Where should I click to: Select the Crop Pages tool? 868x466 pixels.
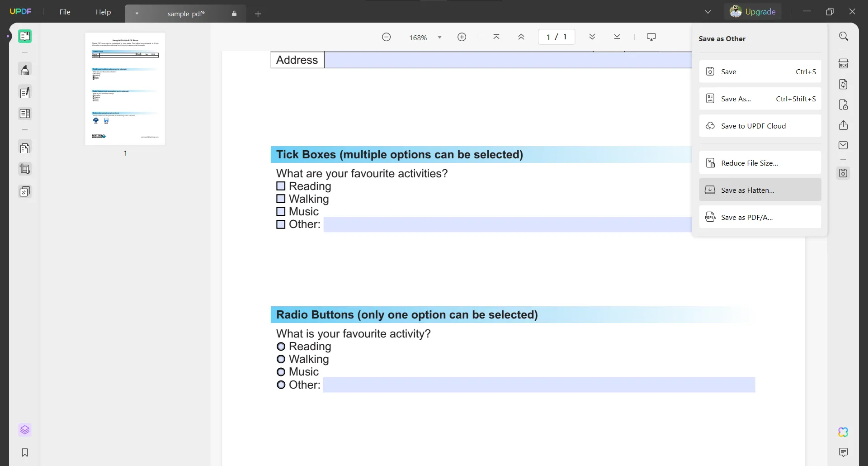click(25, 169)
